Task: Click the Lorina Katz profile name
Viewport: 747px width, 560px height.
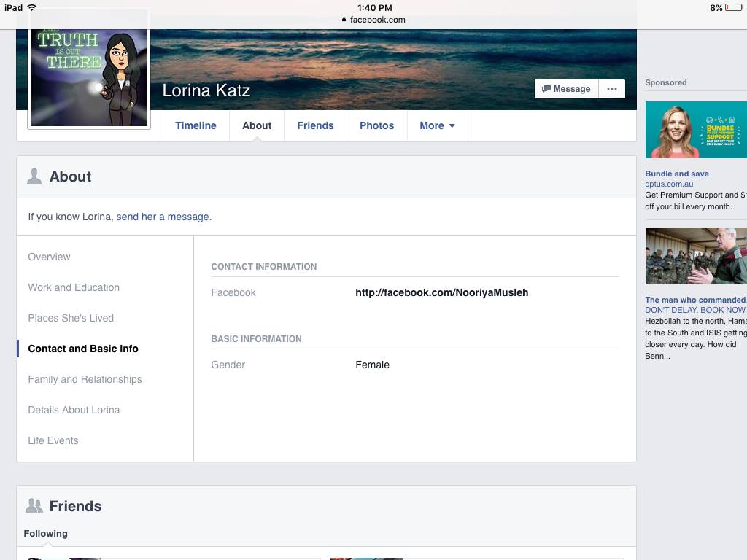Action: (x=206, y=90)
